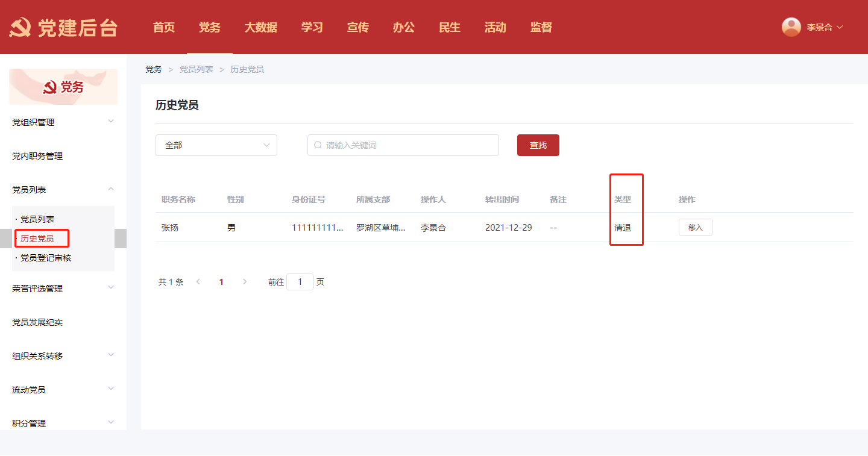The image size is (868, 456).
Task: Switch to the 大数据 top menu
Action: click(x=260, y=27)
